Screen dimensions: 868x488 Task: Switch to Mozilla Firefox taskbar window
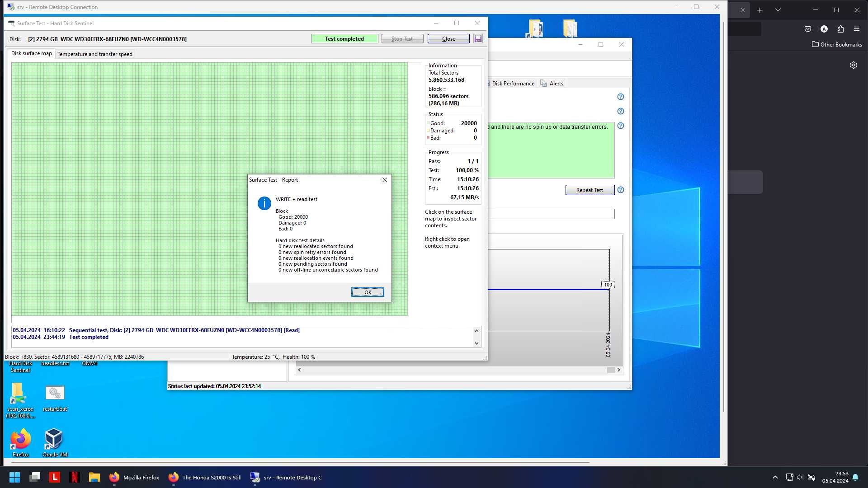[134, 477]
